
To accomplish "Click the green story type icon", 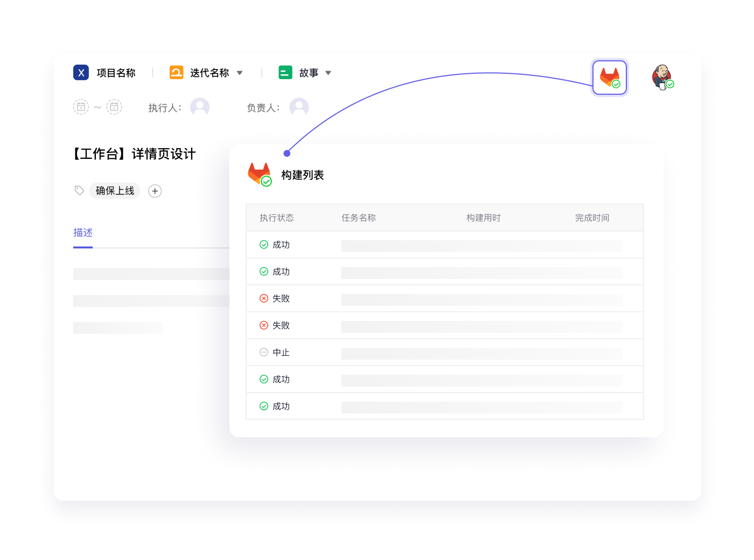I will pyautogui.click(x=285, y=72).
